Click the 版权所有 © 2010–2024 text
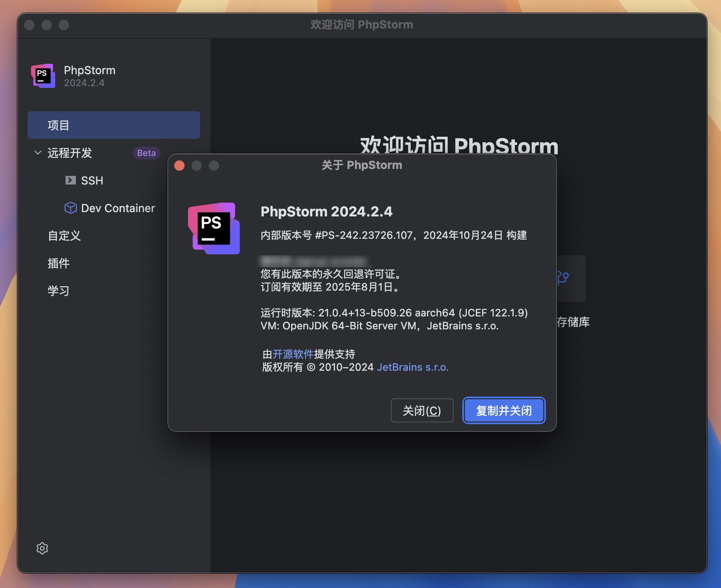 (318, 367)
